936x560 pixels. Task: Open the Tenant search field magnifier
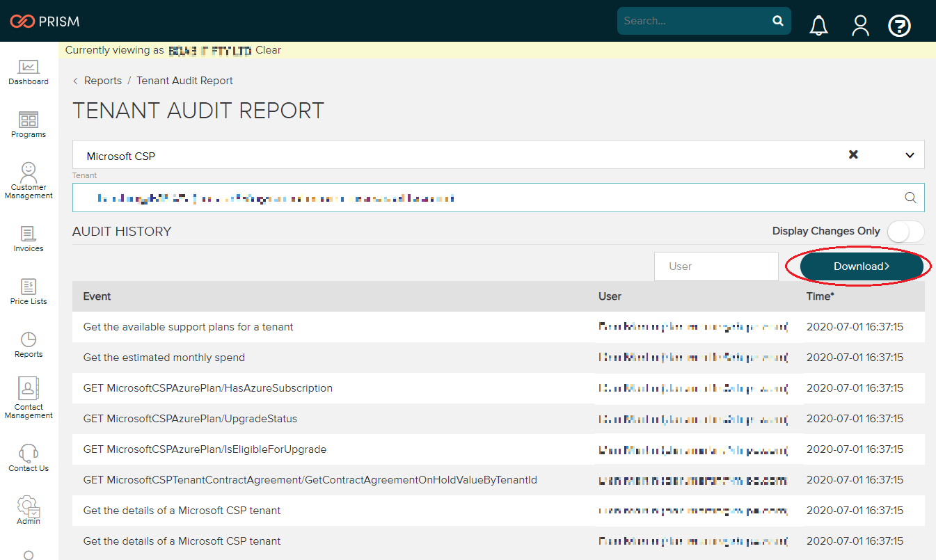[x=910, y=198]
